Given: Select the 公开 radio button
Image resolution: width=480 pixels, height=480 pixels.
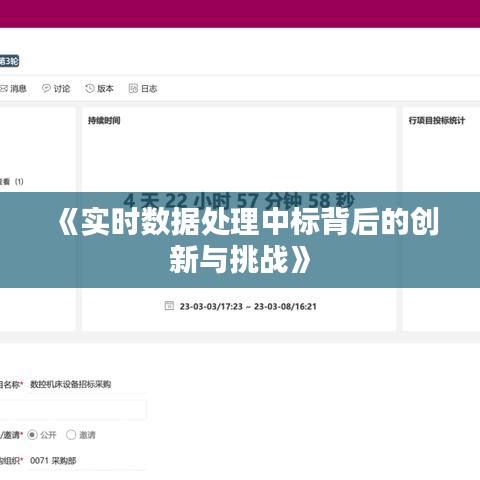Looking at the screenshot, I should [x=32, y=435].
